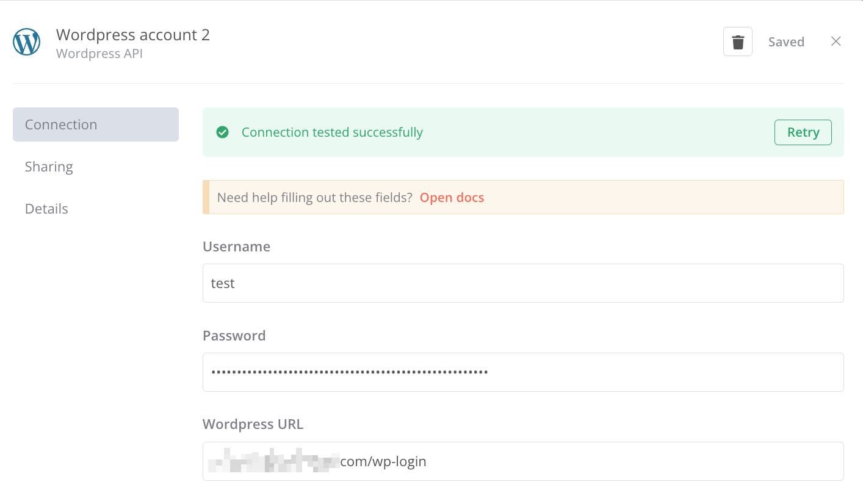Click into the Password field
The width and height of the screenshot is (863, 504).
coord(523,372)
